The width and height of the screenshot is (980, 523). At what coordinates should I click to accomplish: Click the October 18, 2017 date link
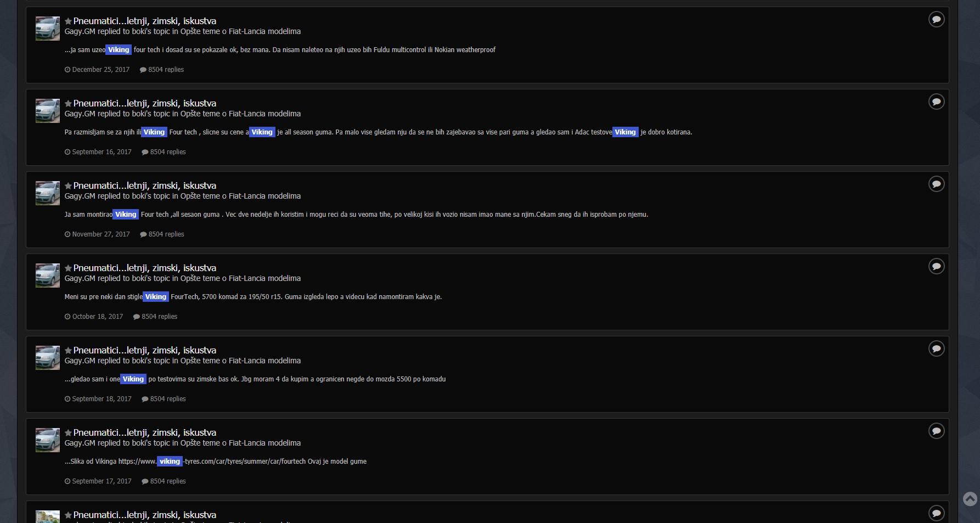tap(97, 317)
